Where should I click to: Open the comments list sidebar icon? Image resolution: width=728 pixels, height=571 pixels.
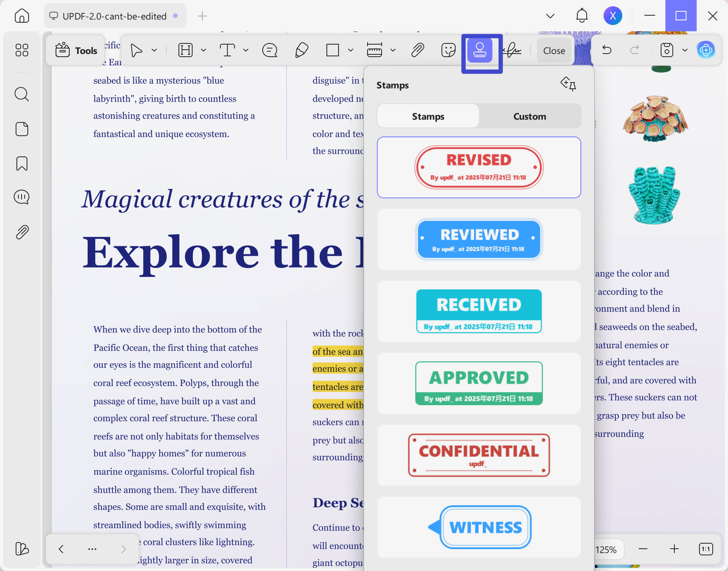(22, 197)
